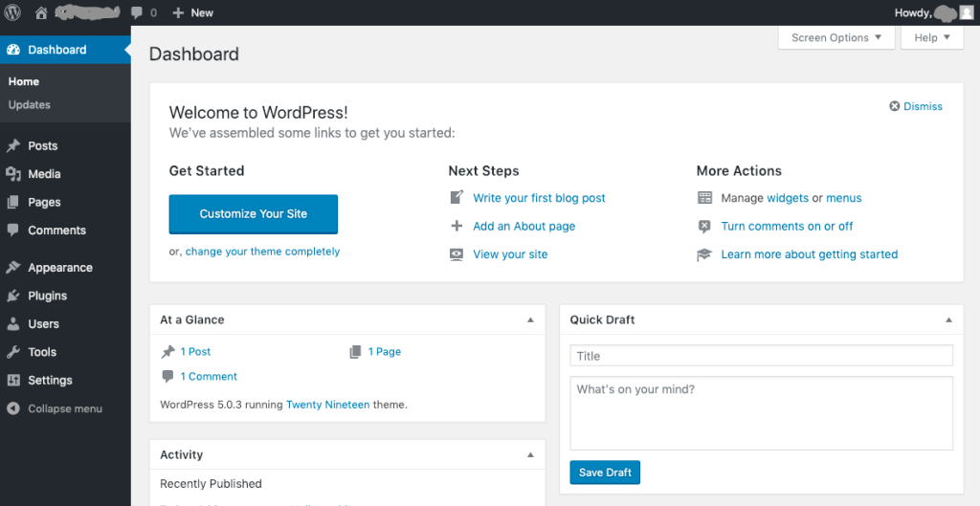Image resolution: width=980 pixels, height=506 pixels.
Task: Click the WordPress logo icon in admin bar
Action: click(12, 12)
